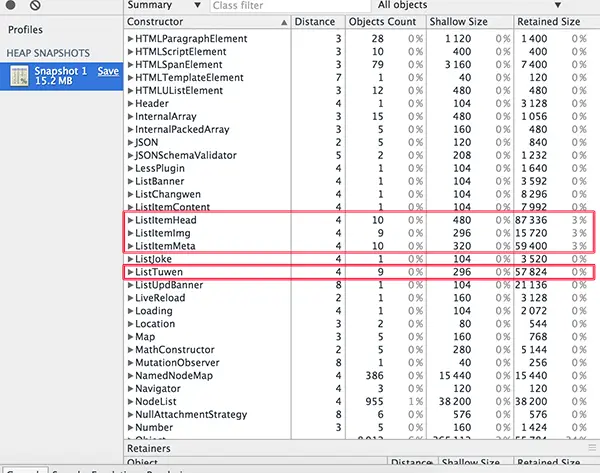This screenshot has height=473, width=600.
Task: Expand the ListItemImg constructor row
Action: pos(130,233)
